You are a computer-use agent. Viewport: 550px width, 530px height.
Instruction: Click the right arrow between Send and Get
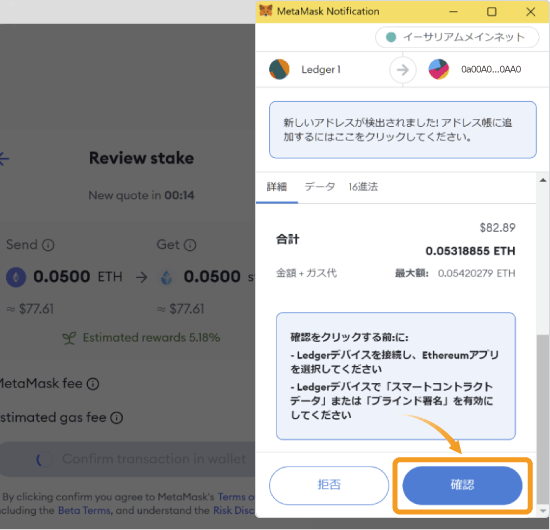pos(142,277)
